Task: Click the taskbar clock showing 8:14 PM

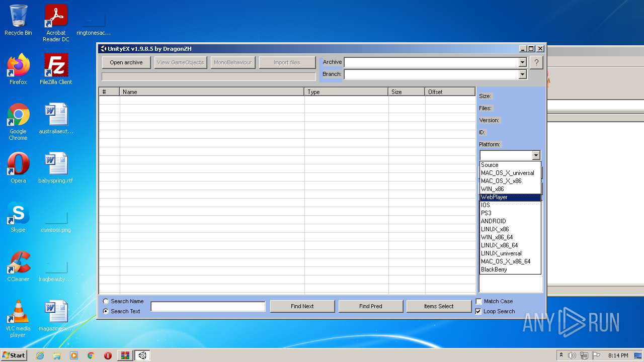Action: click(x=618, y=355)
